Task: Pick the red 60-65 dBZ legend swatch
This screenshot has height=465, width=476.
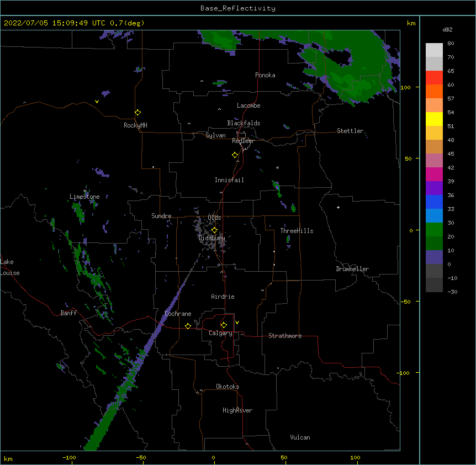Action: point(434,78)
